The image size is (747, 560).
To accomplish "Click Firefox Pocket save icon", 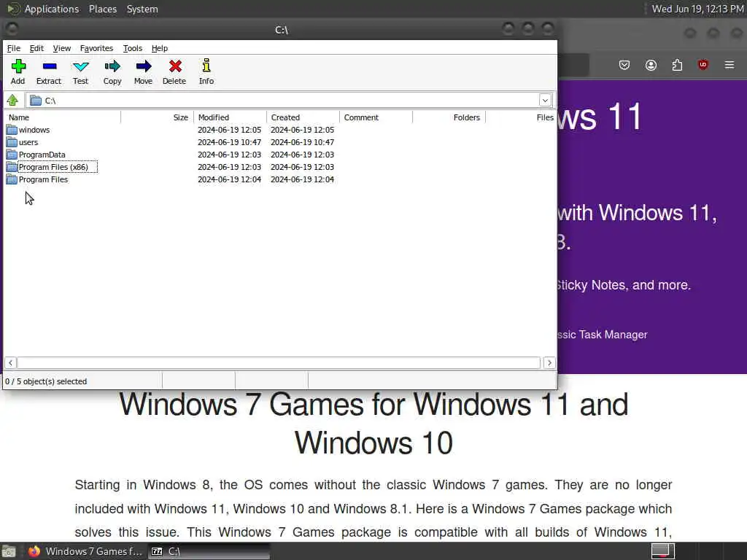I will (x=624, y=65).
